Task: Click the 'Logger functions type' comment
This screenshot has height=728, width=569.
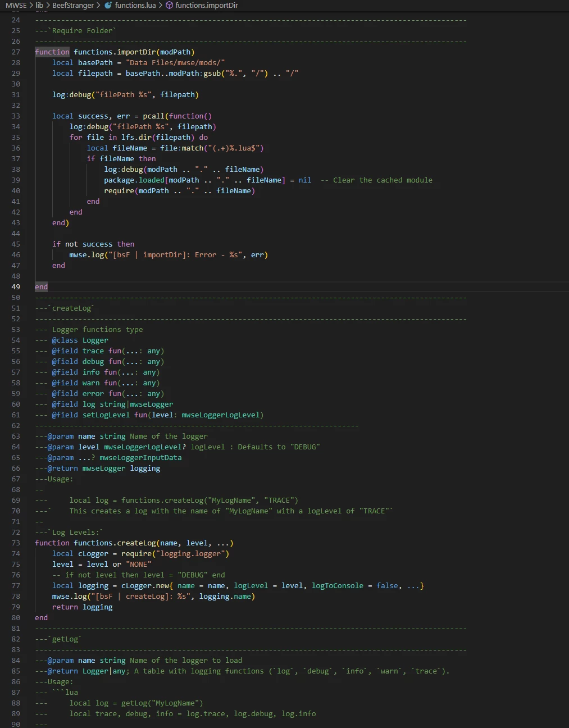Action: click(98, 330)
